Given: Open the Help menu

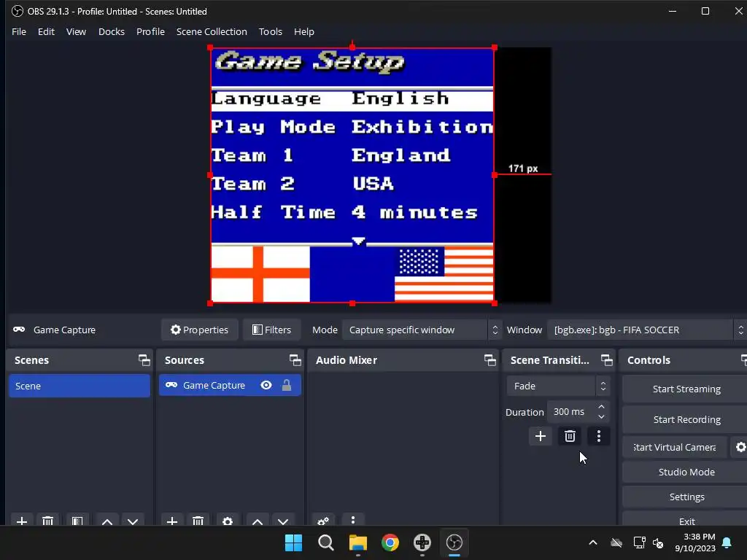Looking at the screenshot, I should (304, 31).
